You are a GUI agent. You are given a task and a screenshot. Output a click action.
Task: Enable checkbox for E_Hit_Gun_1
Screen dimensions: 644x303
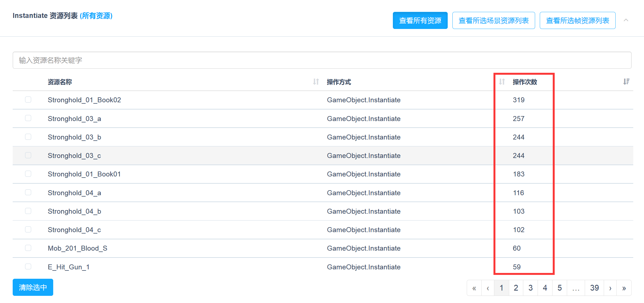(28, 266)
